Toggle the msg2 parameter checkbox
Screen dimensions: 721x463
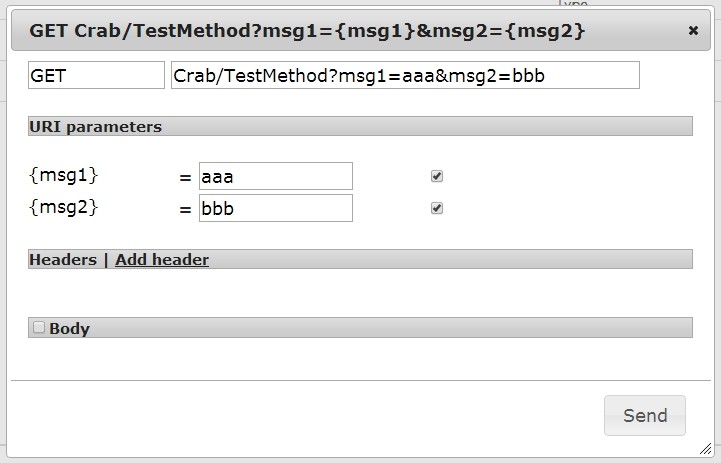coord(437,208)
